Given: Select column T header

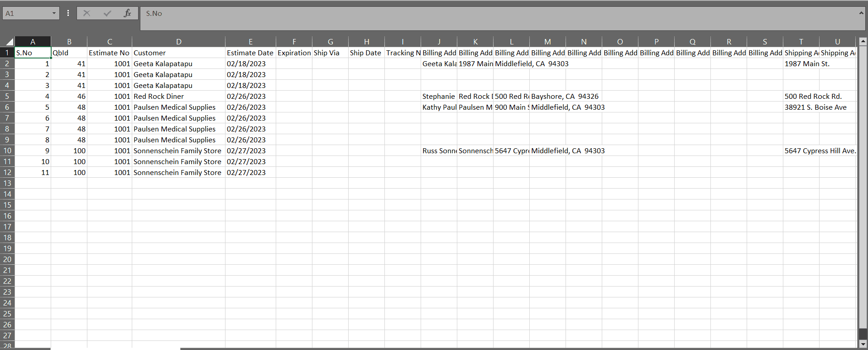Looking at the screenshot, I should point(801,42).
